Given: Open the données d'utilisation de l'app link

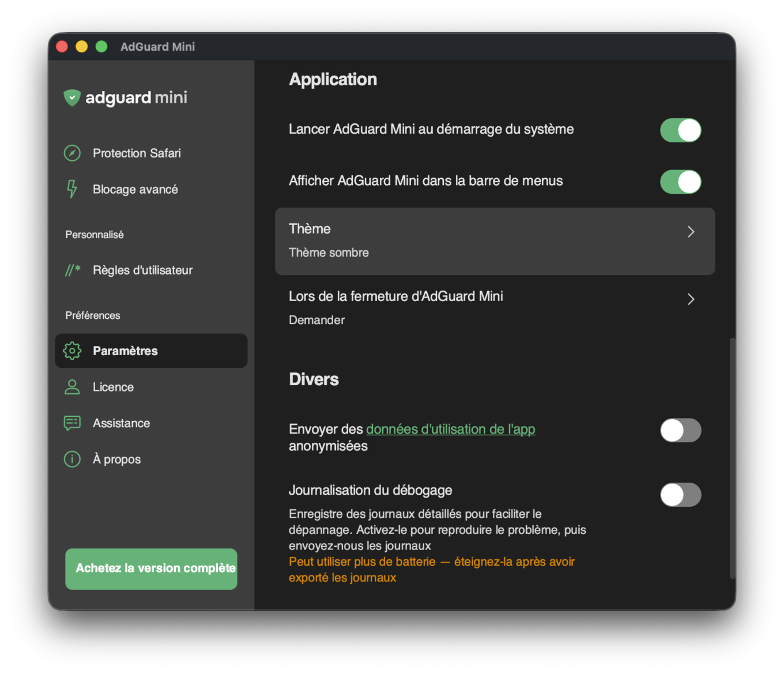Looking at the screenshot, I should [450, 429].
